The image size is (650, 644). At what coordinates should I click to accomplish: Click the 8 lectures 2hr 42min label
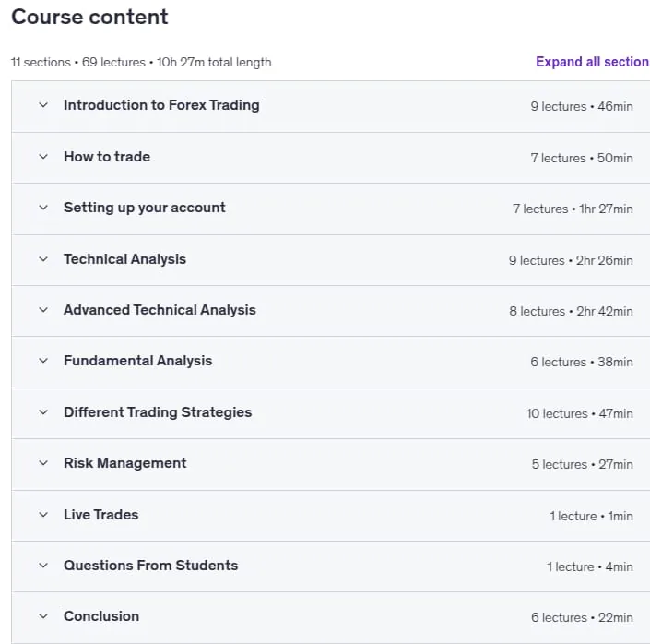point(571,311)
